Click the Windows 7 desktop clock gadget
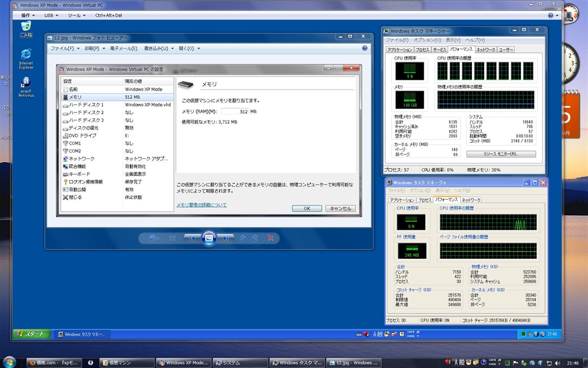Image resolution: width=588 pixels, height=368 pixels. (x=571, y=63)
